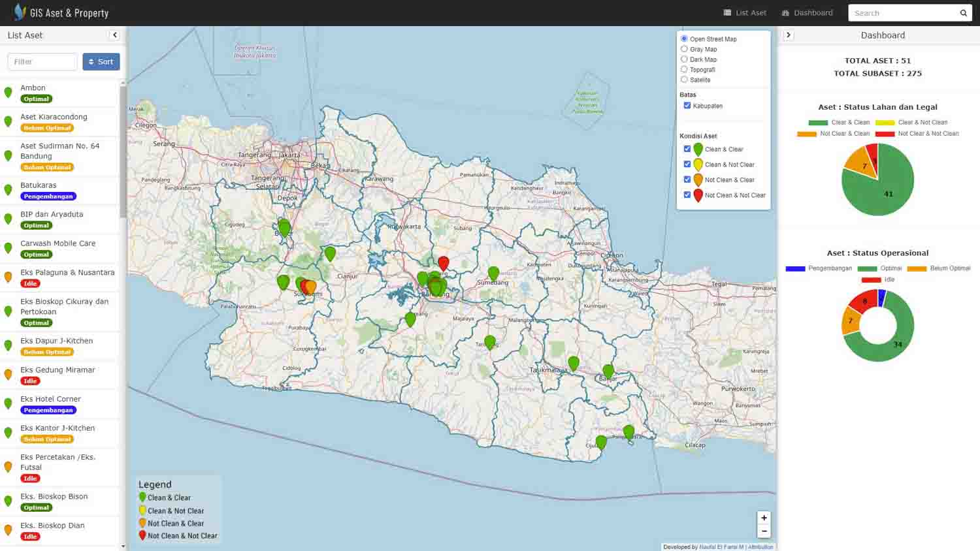
Task: Click the red map marker near Bandung
Action: (444, 262)
